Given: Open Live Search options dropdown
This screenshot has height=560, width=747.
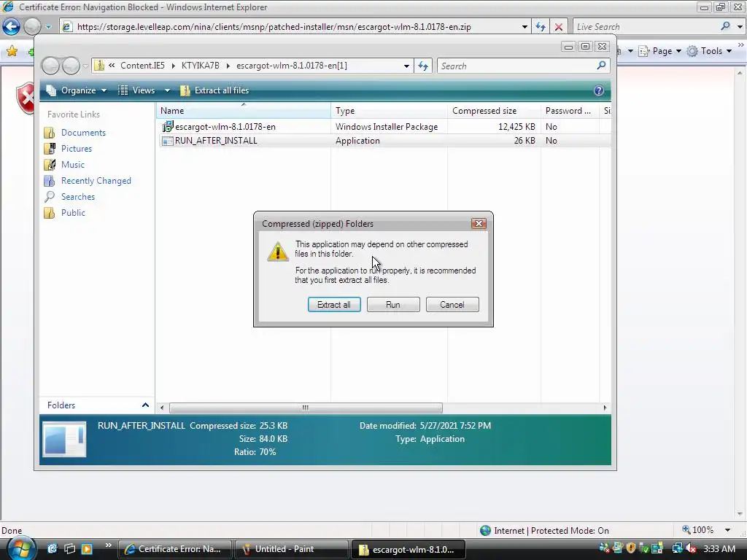Looking at the screenshot, I should pos(740,27).
